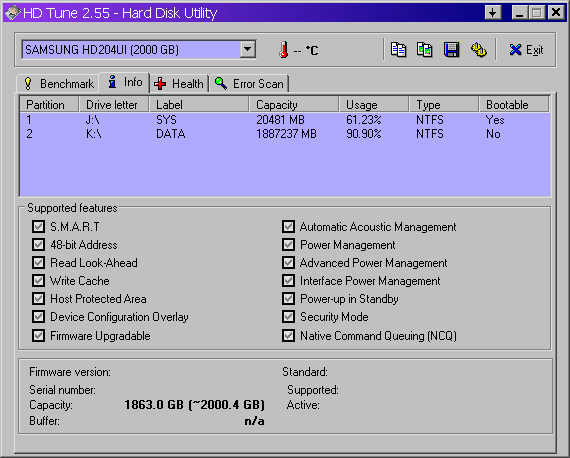Click the 1863.0 GB capacity value
570x458 pixels.
pos(194,405)
